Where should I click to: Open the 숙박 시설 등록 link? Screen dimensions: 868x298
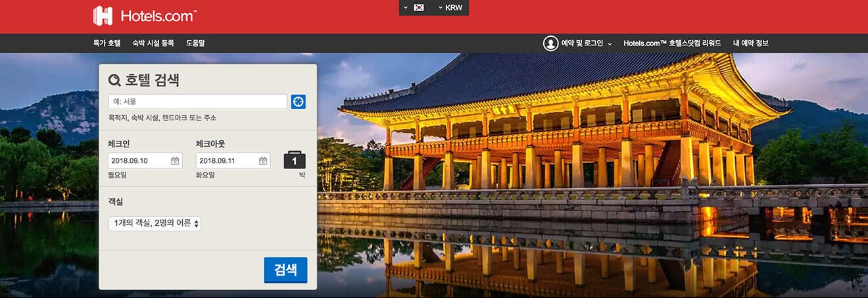click(x=153, y=43)
